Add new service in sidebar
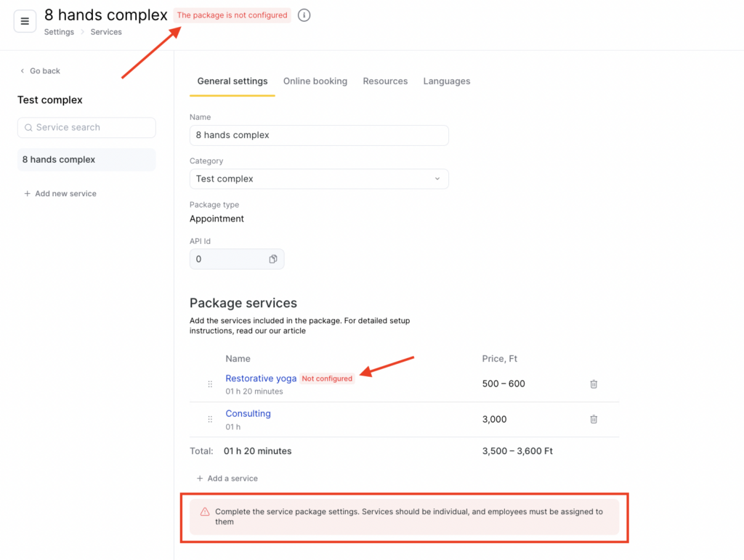 (x=60, y=193)
